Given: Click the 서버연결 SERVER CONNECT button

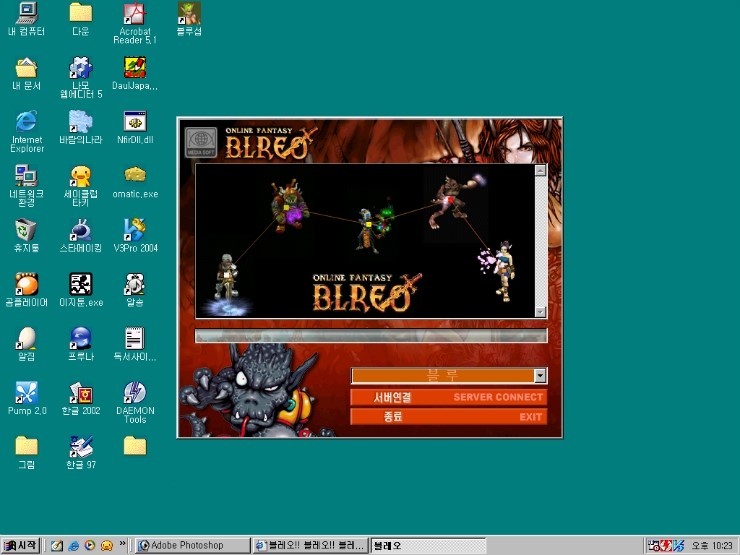Looking at the screenshot, I should pyautogui.click(x=449, y=397).
